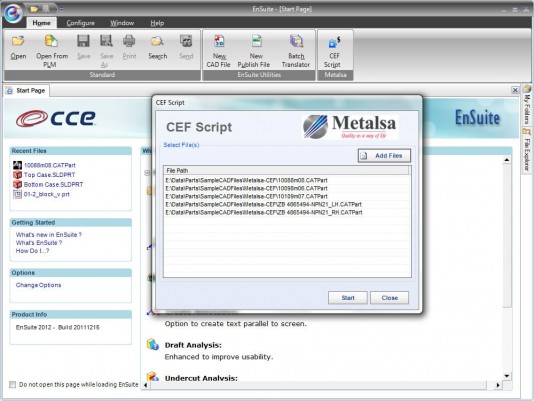Toggle 'Do not open this page' checkbox
This screenshot has height=401, width=534.
coord(13,385)
